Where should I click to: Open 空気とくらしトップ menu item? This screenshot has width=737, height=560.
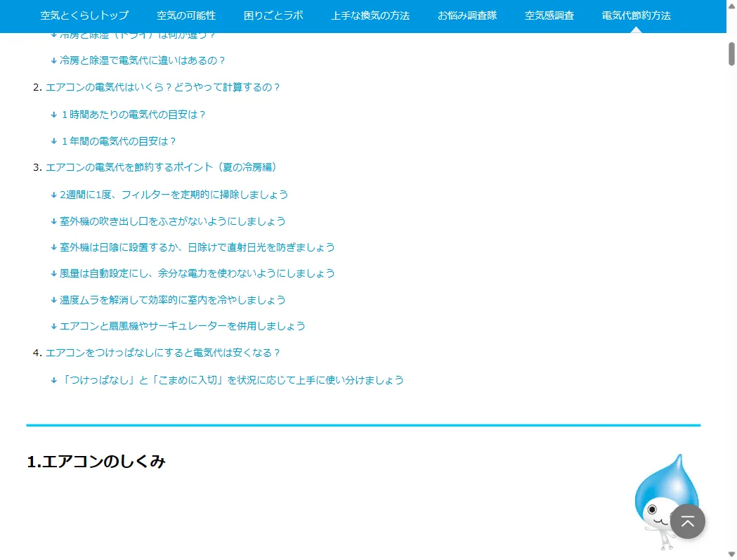point(84,15)
